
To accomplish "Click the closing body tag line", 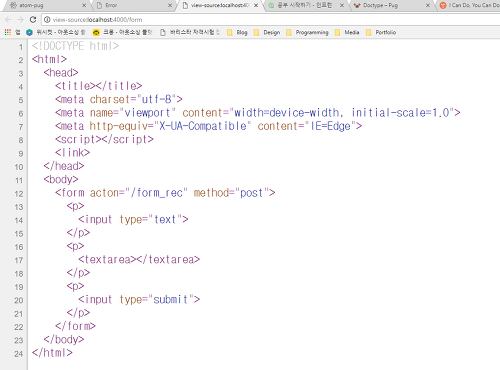I will click(x=64, y=339).
